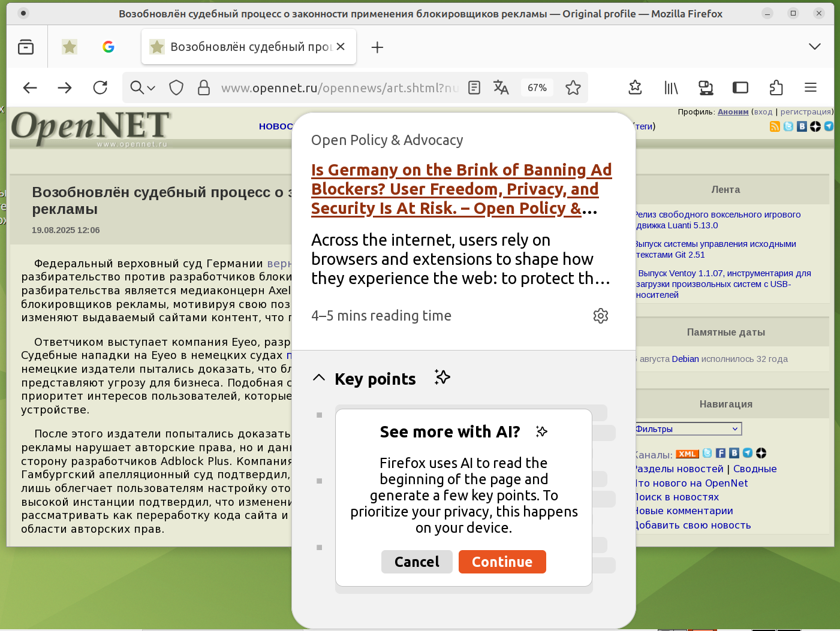
Task: Switch to the pinned Google tab
Action: click(109, 47)
